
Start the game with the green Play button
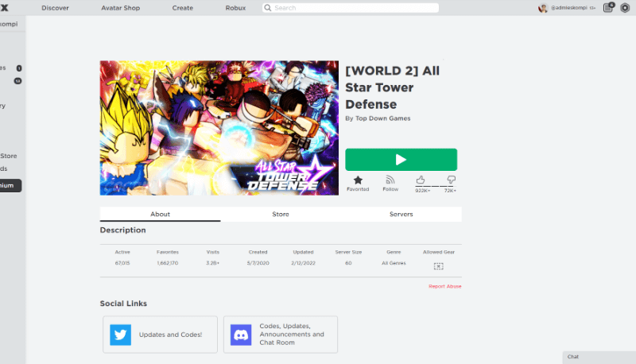[x=401, y=160]
